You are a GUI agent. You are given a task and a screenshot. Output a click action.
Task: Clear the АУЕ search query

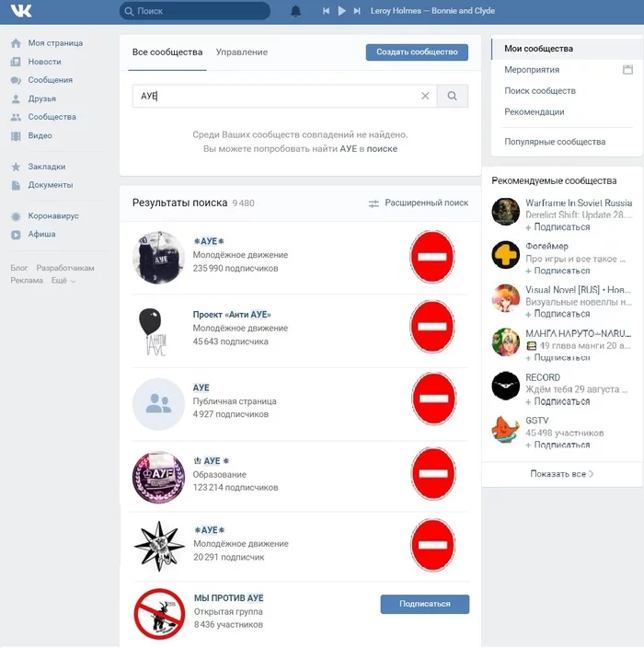coord(425,96)
